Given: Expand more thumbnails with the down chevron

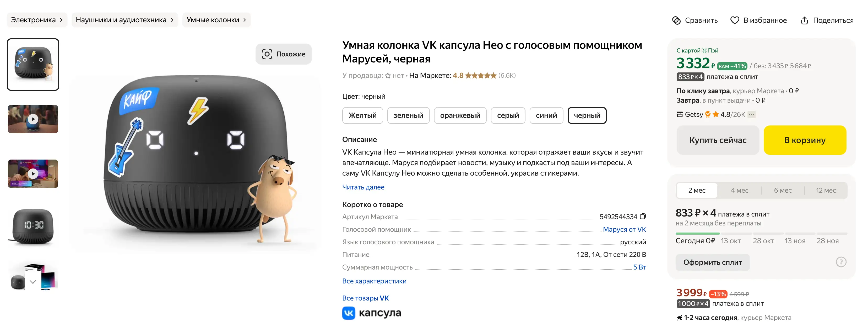Looking at the screenshot, I should [33, 282].
